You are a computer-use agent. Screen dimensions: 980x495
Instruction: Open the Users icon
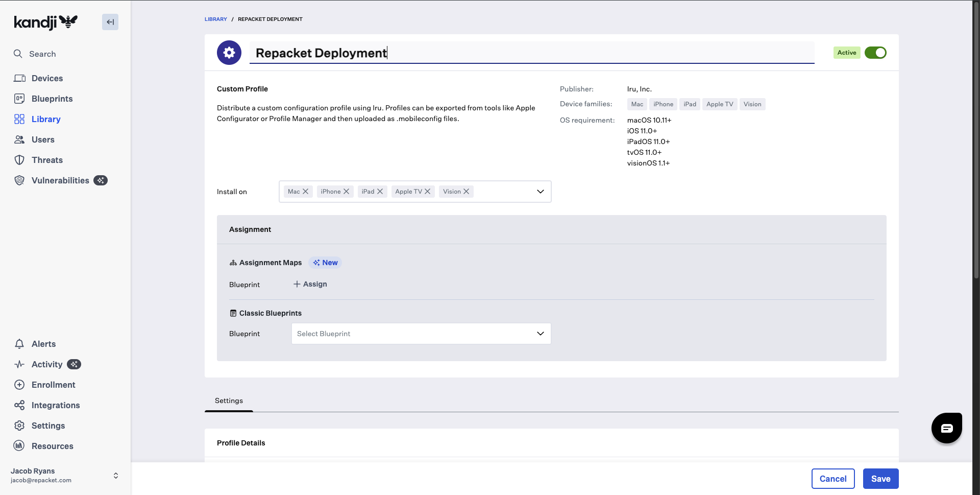pos(19,139)
